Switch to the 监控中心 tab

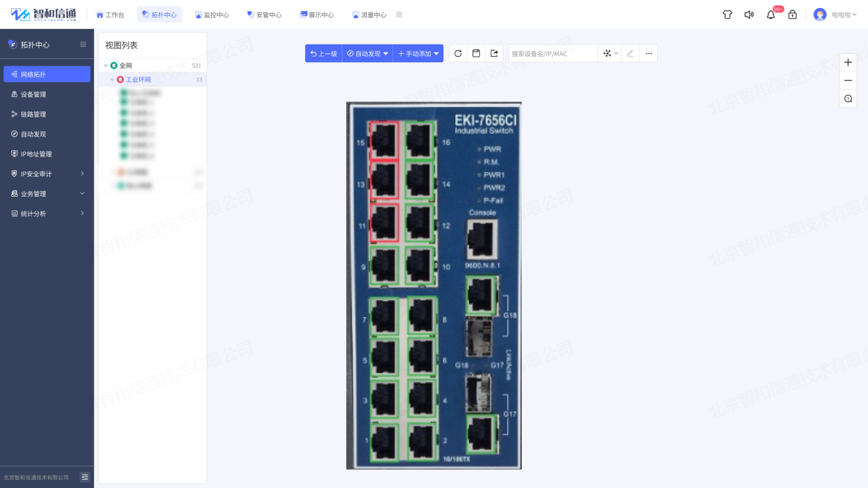pos(212,14)
